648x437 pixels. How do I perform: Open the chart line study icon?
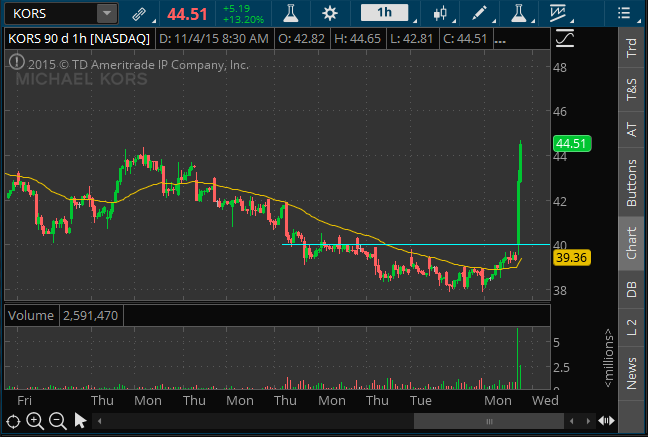coord(557,13)
